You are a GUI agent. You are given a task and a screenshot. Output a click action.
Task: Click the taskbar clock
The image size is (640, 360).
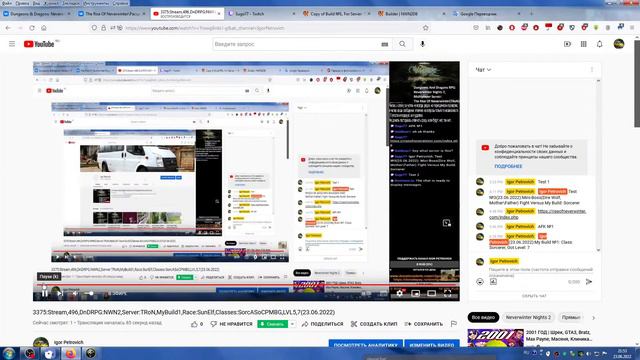click(622, 353)
